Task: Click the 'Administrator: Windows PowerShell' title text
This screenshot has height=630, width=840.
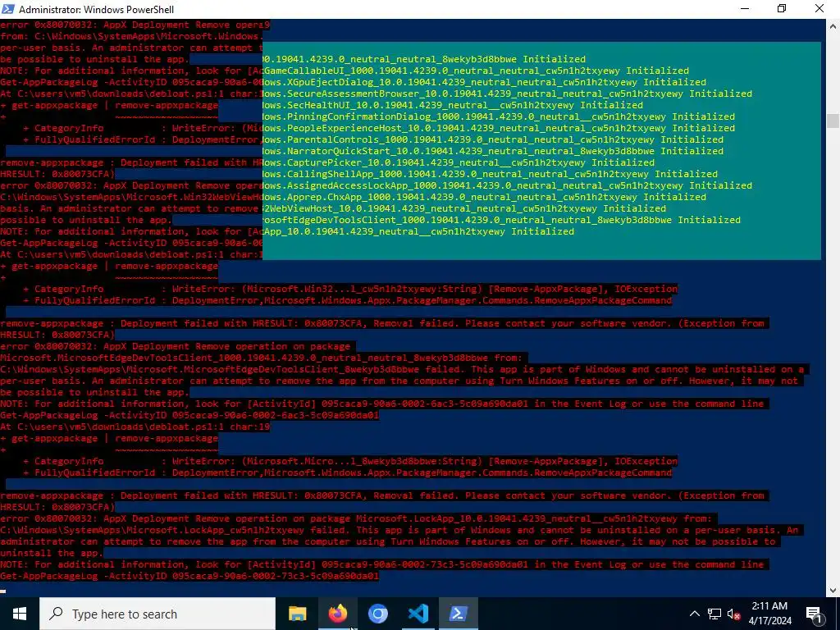Action: pos(97,9)
